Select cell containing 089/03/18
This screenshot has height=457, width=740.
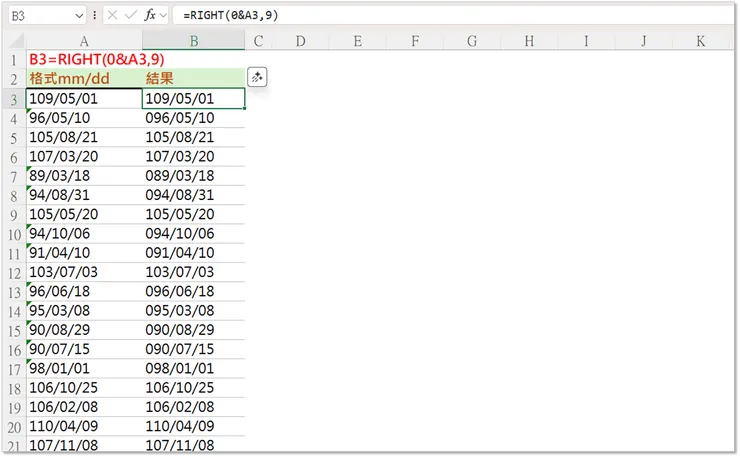pyautogui.click(x=193, y=176)
